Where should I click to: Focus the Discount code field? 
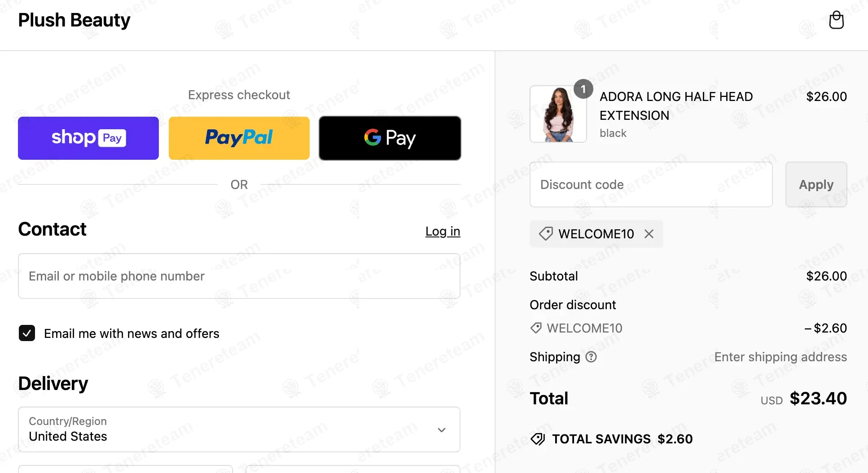(651, 184)
